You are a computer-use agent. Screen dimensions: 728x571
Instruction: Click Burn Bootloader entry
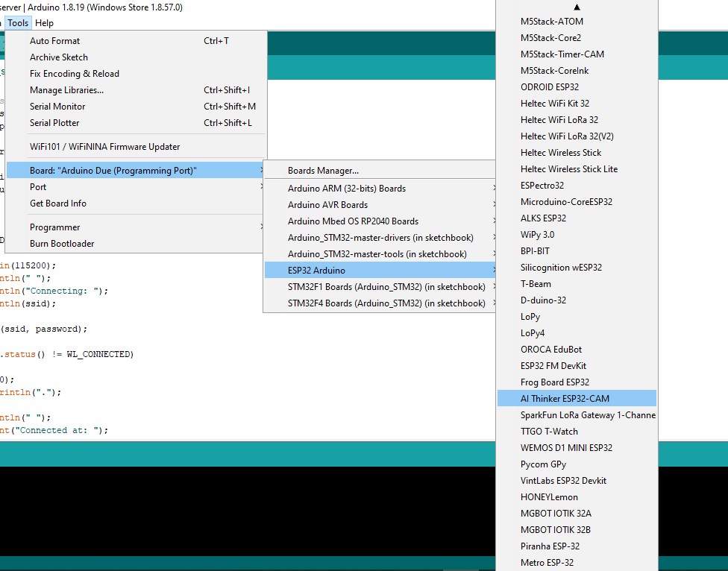tap(136, 244)
